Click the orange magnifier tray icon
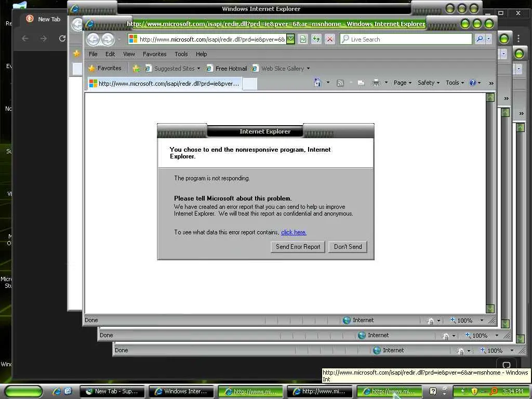The height and width of the screenshot is (399, 532). pos(494,391)
